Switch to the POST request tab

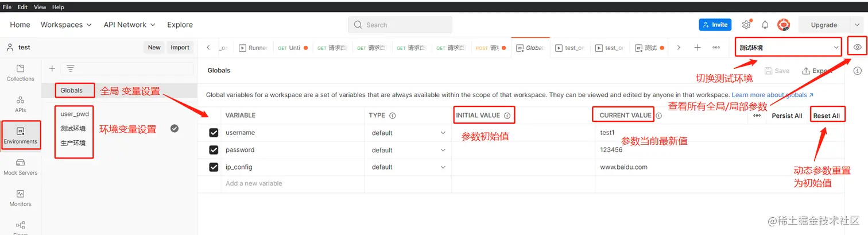click(x=491, y=48)
